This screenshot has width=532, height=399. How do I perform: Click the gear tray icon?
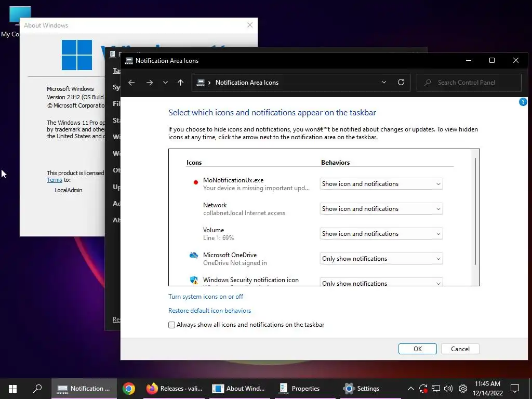coord(463,389)
